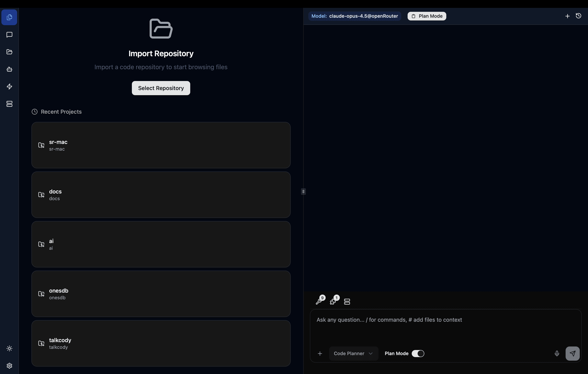The width and height of the screenshot is (588, 374).
Task: Toggle light/dark theme sun icon
Action: [9, 348]
